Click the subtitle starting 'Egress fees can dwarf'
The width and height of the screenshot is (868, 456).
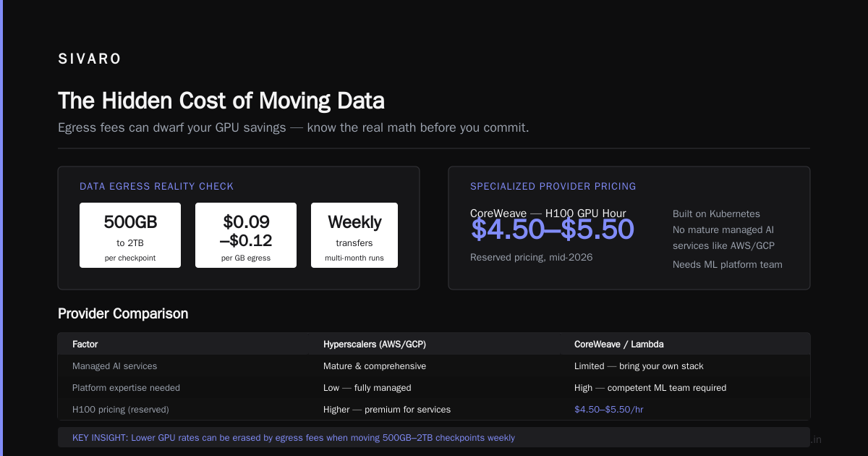click(294, 128)
